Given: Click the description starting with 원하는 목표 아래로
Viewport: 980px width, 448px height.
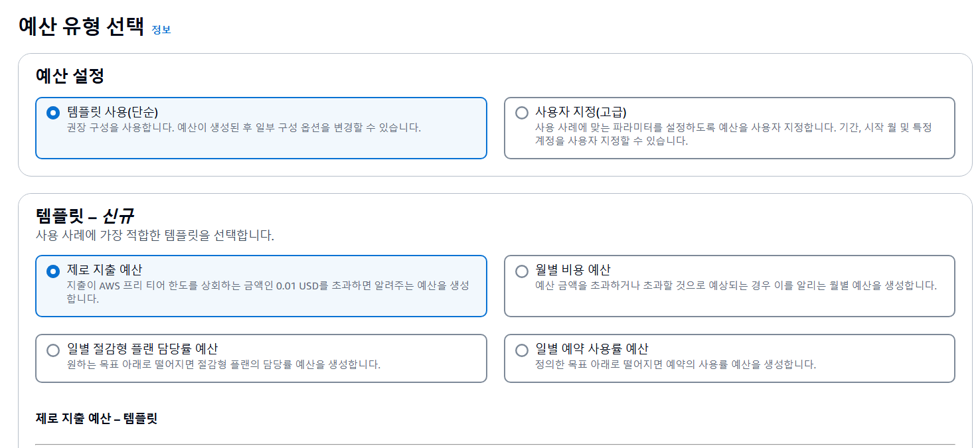Looking at the screenshot, I should (x=224, y=364).
